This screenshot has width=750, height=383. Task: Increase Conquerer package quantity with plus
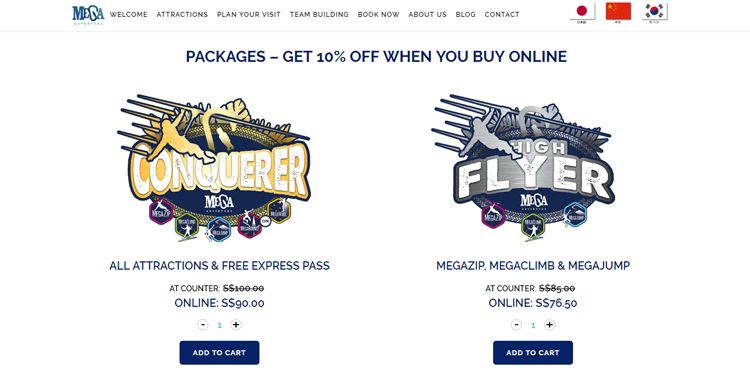point(236,325)
